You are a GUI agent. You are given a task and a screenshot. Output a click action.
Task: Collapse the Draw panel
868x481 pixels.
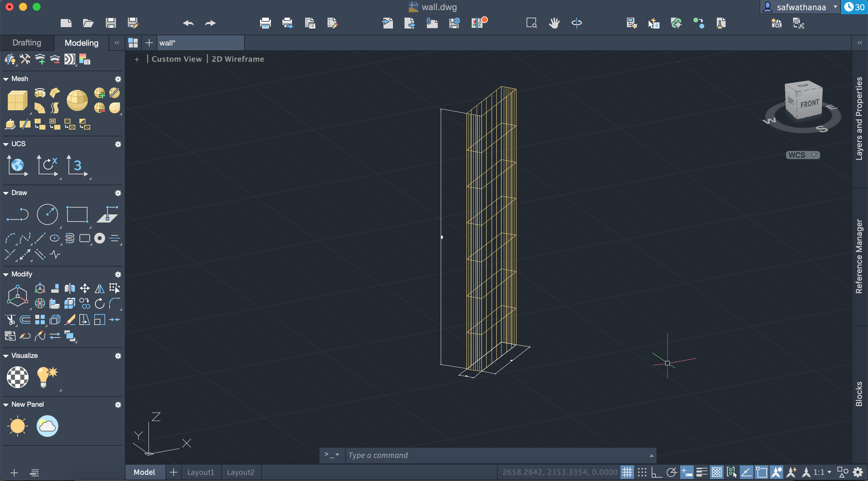point(6,193)
